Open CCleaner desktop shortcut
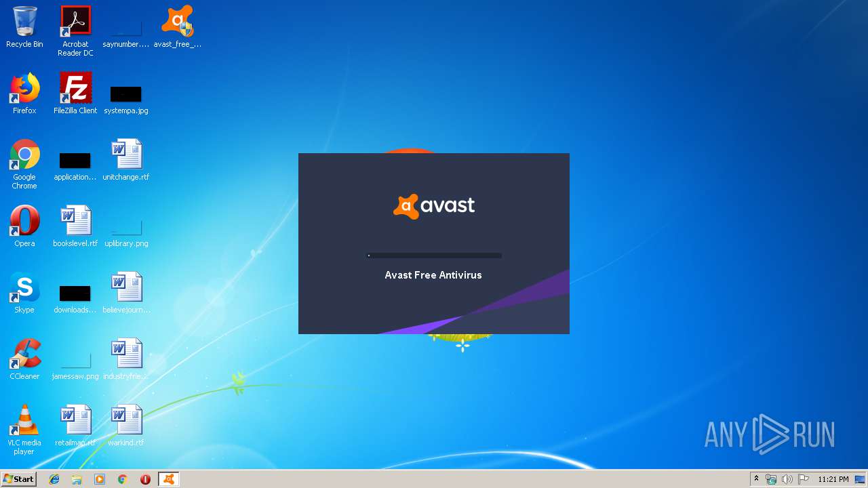 (24, 359)
